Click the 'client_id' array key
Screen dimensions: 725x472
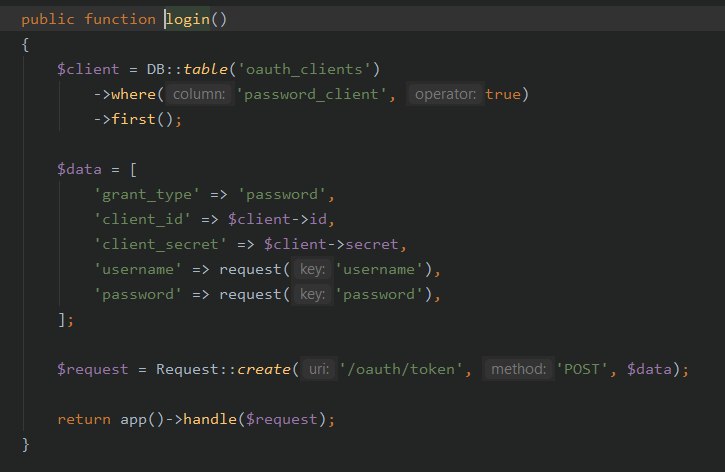(x=142, y=219)
